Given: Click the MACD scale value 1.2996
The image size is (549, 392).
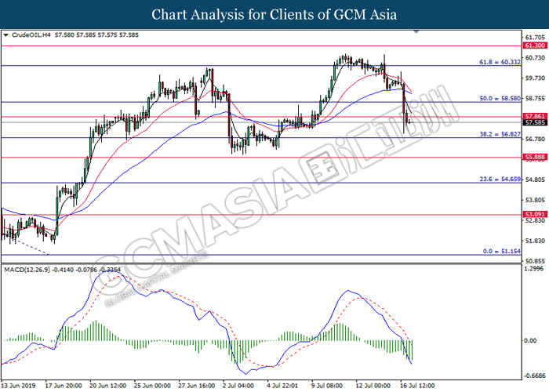Looking at the screenshot, I should 533,268.
